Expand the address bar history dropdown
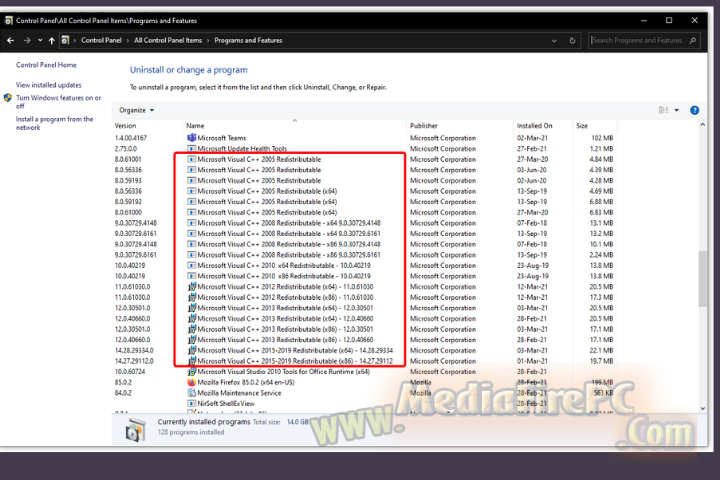720x480 pixels. pos(554,40)
